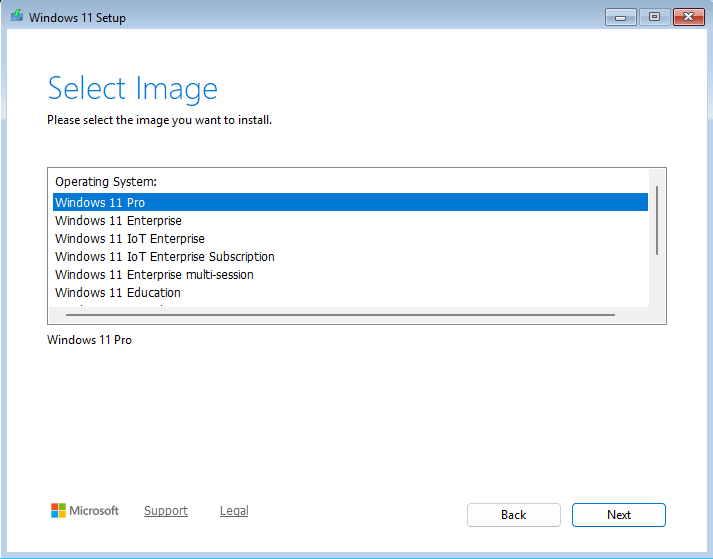Close the Windows 11 Setup window
The image size is (713, 559).
point(688,17)
